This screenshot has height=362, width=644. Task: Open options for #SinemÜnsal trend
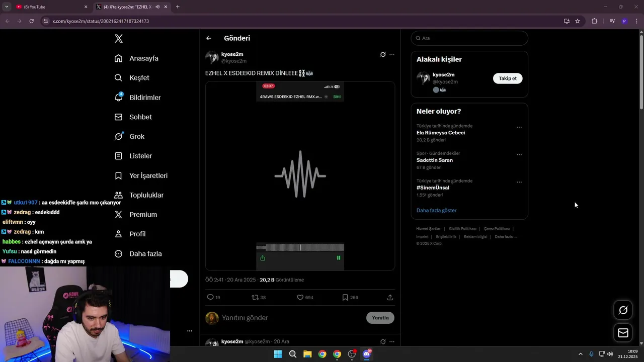coord(519,182)
